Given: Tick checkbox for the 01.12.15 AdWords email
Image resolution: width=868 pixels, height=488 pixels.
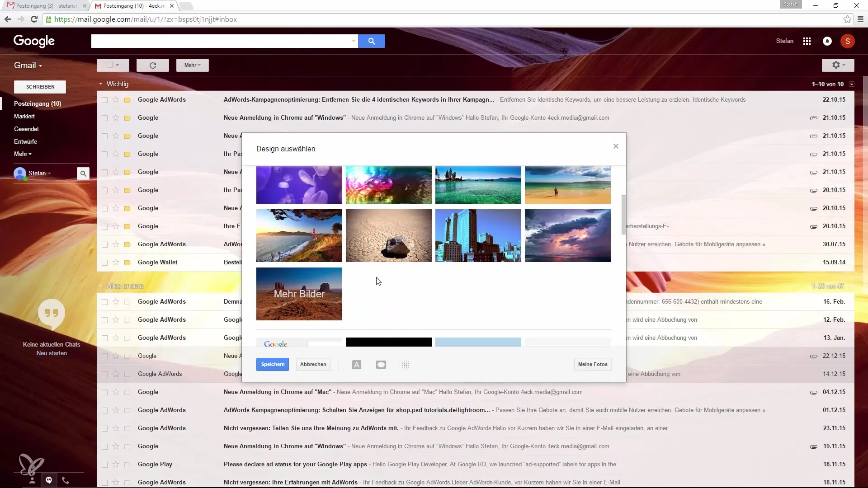Looking at the screenshot, I should [x=104, y=410].
